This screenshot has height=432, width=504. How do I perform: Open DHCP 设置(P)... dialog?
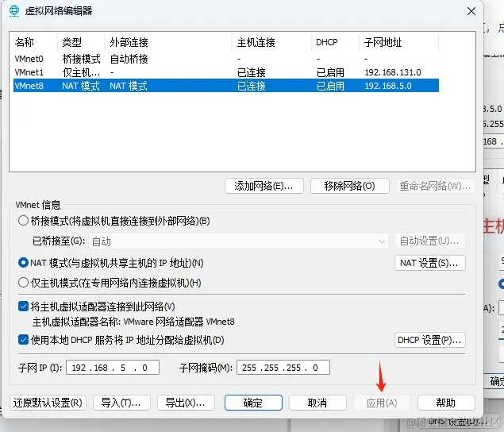[x=430, y=340]
